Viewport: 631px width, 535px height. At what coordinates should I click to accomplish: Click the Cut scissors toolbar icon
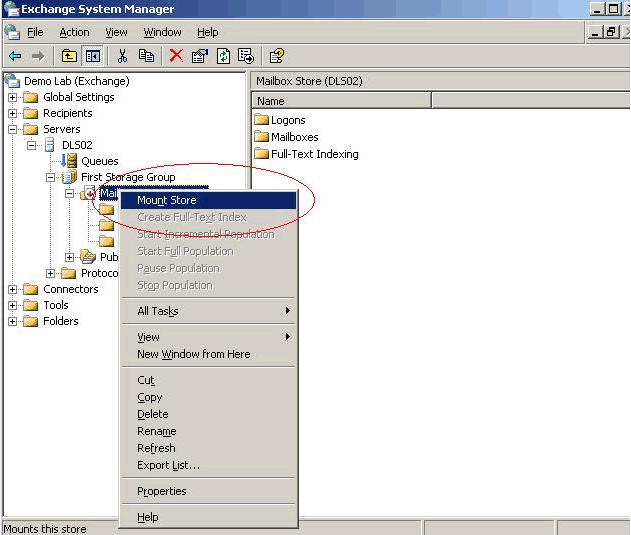click(122, 56)
